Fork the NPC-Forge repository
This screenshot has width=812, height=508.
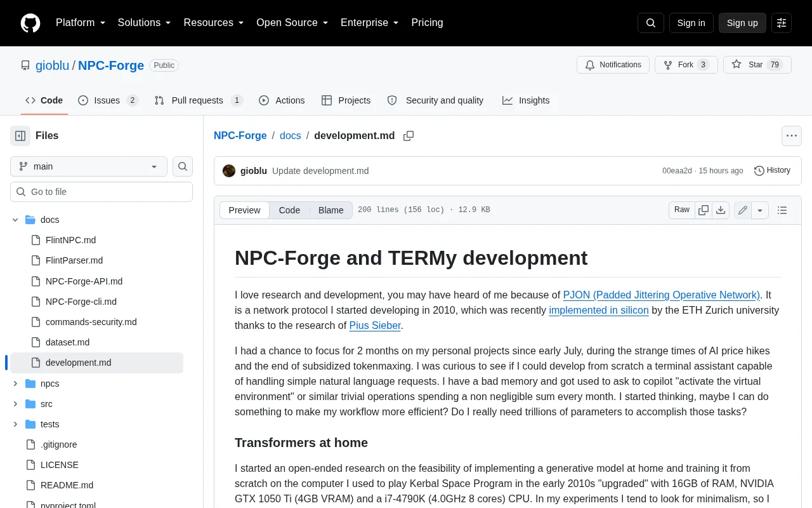(686, 65)
